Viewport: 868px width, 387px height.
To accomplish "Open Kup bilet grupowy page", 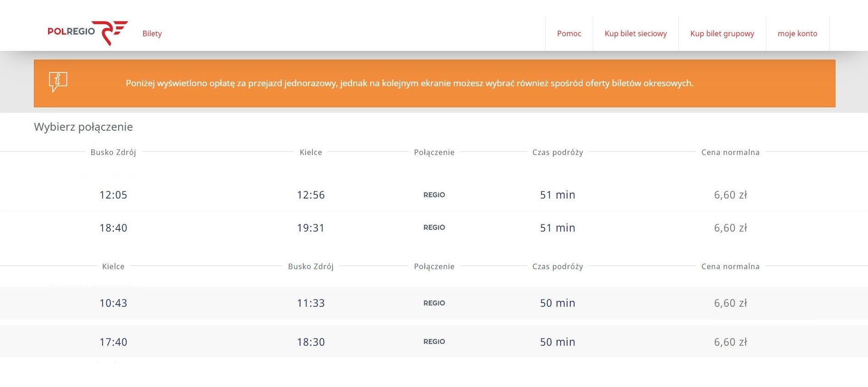I will [722, 33].
